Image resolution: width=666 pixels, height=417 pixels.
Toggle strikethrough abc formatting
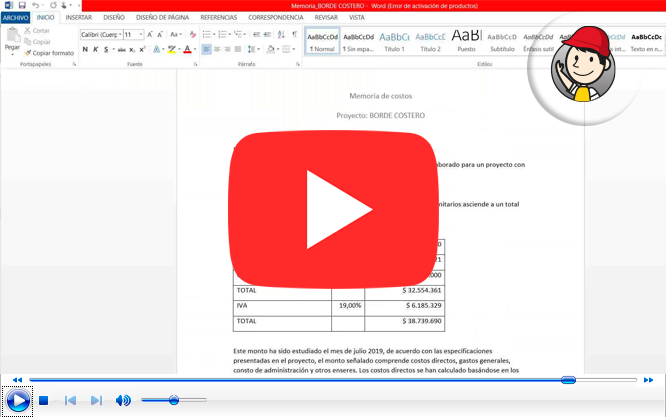121,50
